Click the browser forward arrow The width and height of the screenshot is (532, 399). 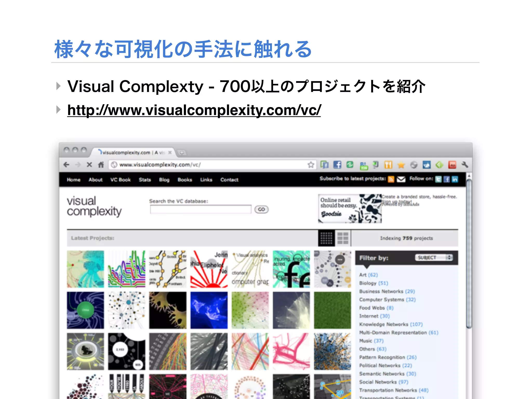(x=78, y=165)
